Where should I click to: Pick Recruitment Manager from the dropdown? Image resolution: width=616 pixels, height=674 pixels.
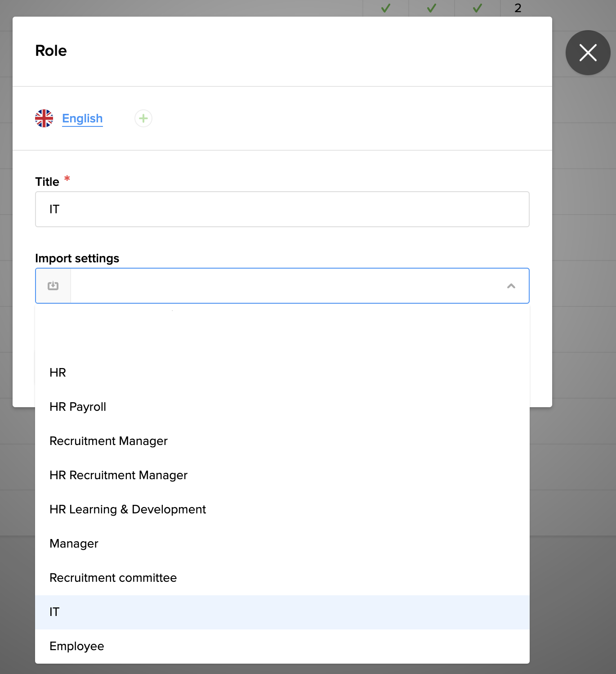point(108,441)
